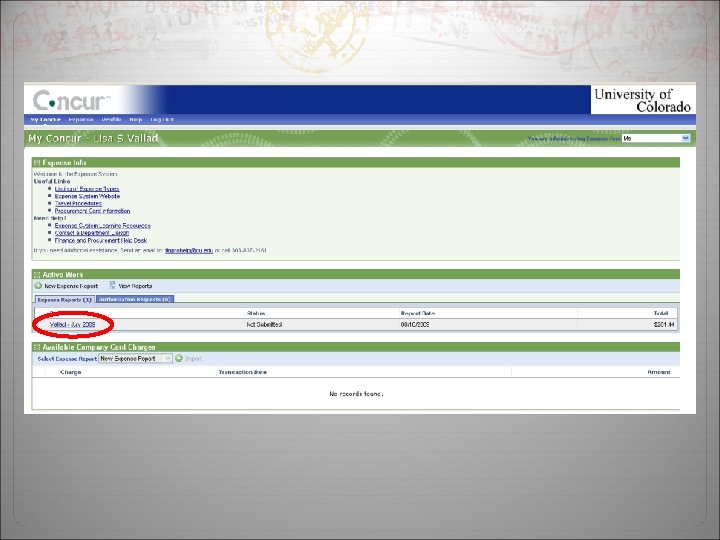Image resolution: width=720 pixels, height=540 pixels.
Task: Collapse the Active Work section
Action: coord(37,275)
